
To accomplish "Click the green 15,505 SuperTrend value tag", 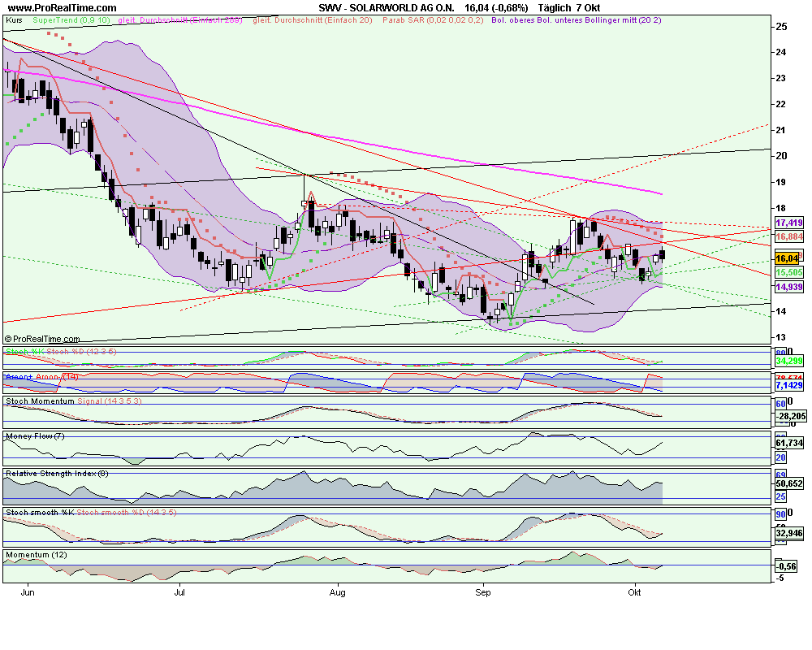I will (789, 273).
